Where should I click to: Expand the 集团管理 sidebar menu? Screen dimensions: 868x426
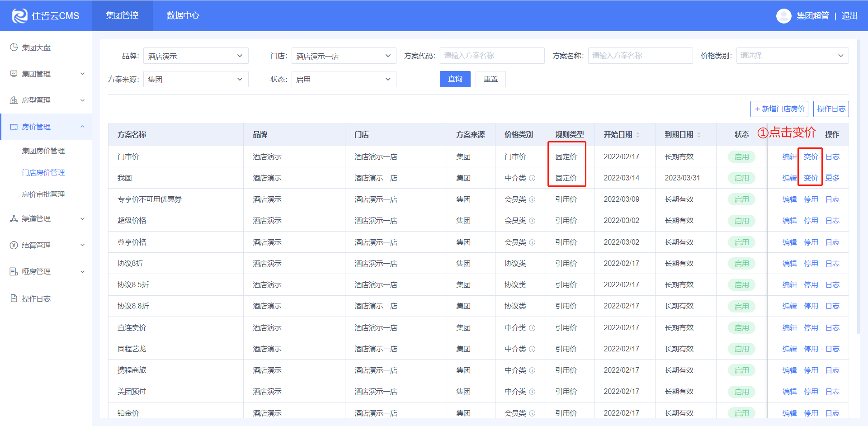pyautogui.click(x=82, y=74)
